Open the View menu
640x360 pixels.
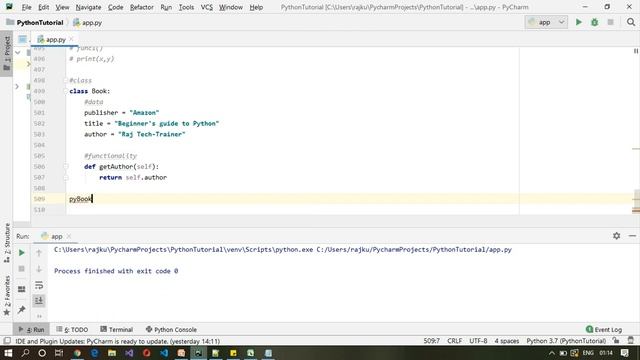tap(62, 7)
